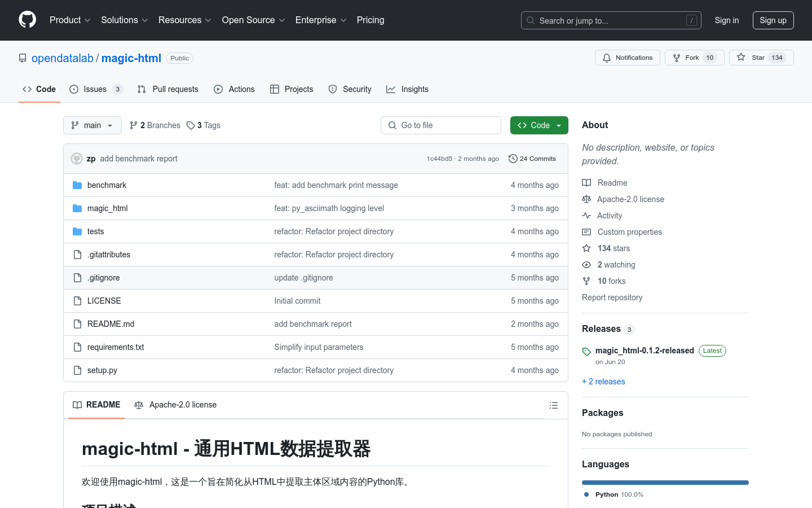Expand the Product menu
Image resolution: width=812 pixels, height=508 pixels.
(70, 20)
